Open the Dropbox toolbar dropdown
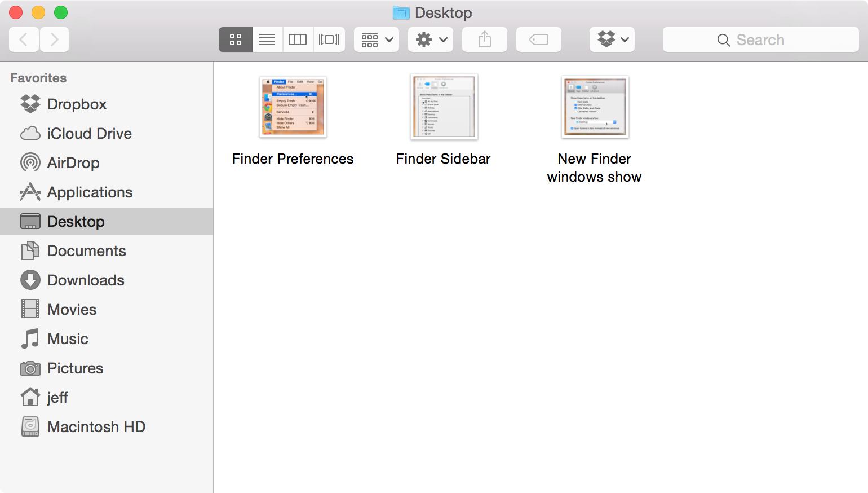This screenshot has width=868, height=493. click(612, 39)
